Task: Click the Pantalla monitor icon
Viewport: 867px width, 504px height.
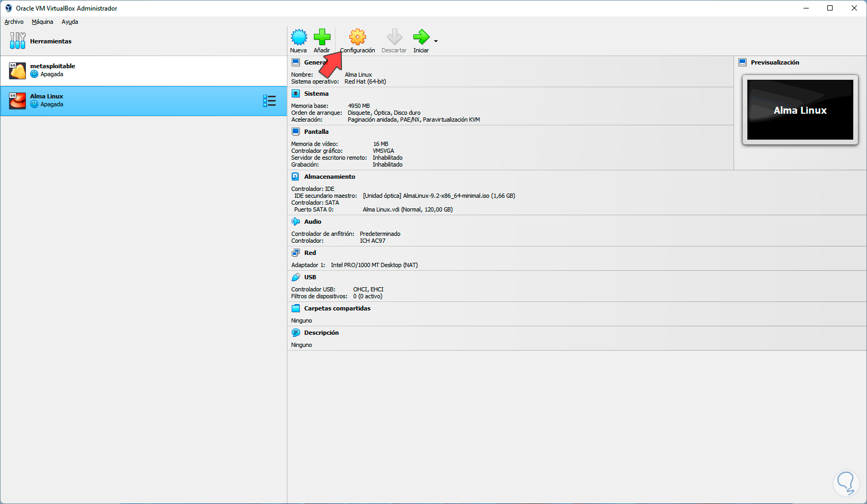Action: click(x=296, y=132)
